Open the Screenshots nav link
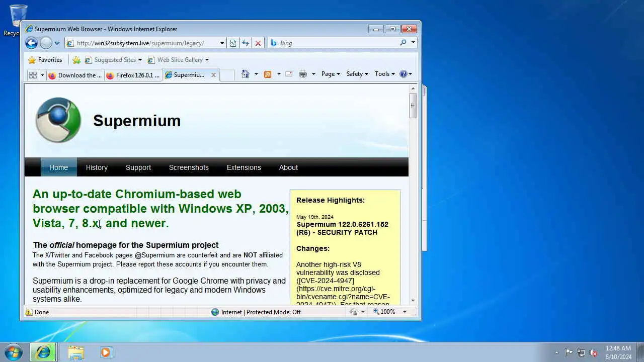Viewport: 644px width, 362px height. (189, 167)
